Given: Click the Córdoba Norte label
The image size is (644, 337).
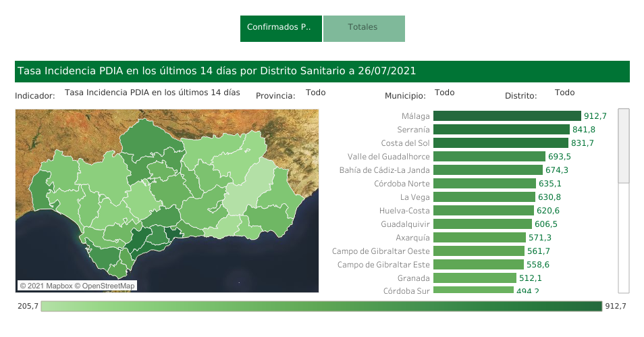Looking at the screenshot, I should [402, 184].
